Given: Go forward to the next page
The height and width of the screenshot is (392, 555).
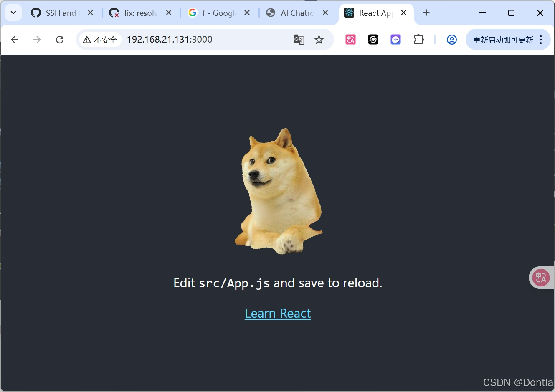Looking at the screenshot, I should (37, 40).
